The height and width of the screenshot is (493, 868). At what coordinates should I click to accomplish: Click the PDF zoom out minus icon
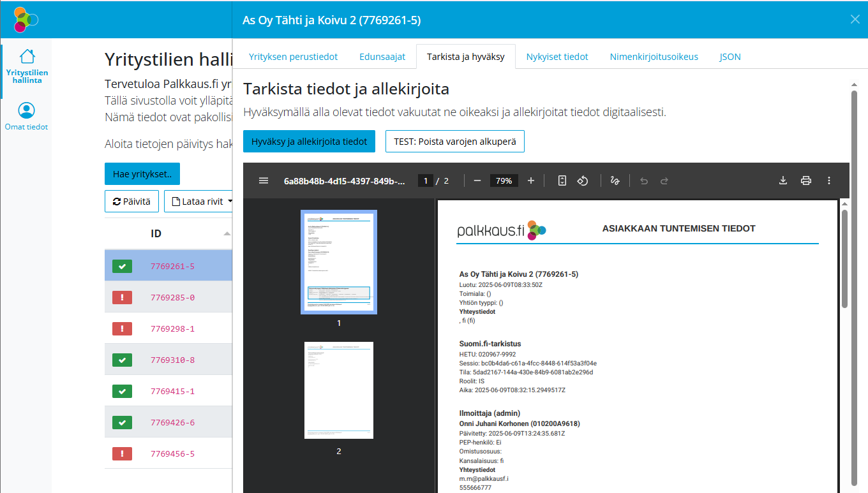pos(477,180)
